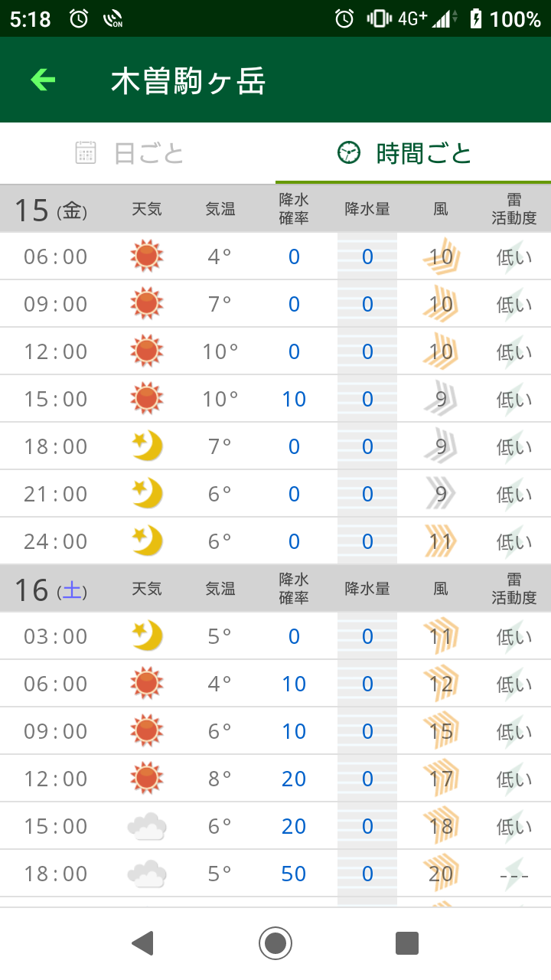Viewport: 551px width, 980px height.
Task: Tap the 16 (土) date header
Action: (51, 590)
